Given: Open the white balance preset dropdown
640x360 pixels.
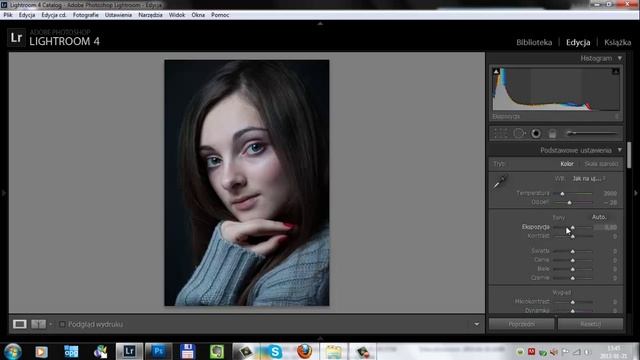Looking at the screenshot, I should pos(589,178).
